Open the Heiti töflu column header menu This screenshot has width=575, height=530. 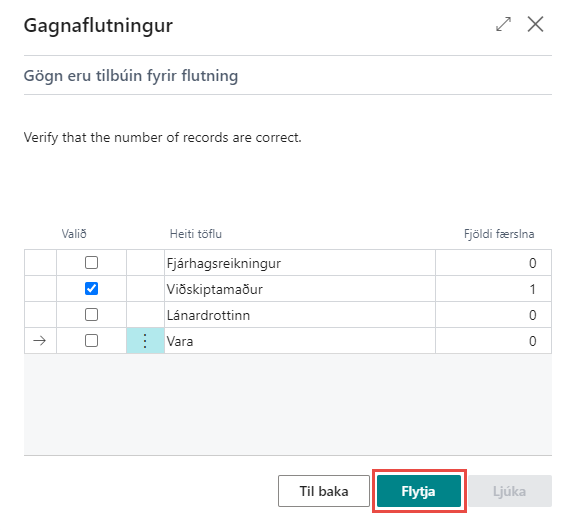[196, 234]
